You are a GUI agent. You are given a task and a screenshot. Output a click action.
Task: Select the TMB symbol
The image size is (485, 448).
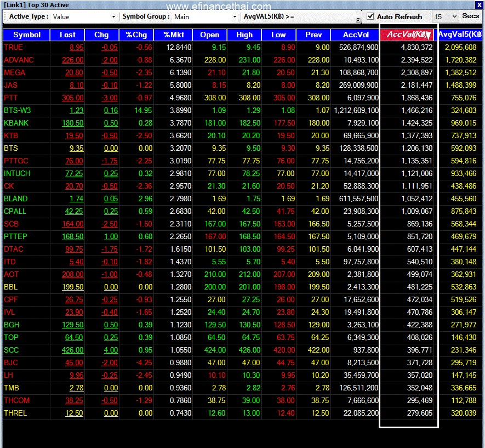pos(12,388)
